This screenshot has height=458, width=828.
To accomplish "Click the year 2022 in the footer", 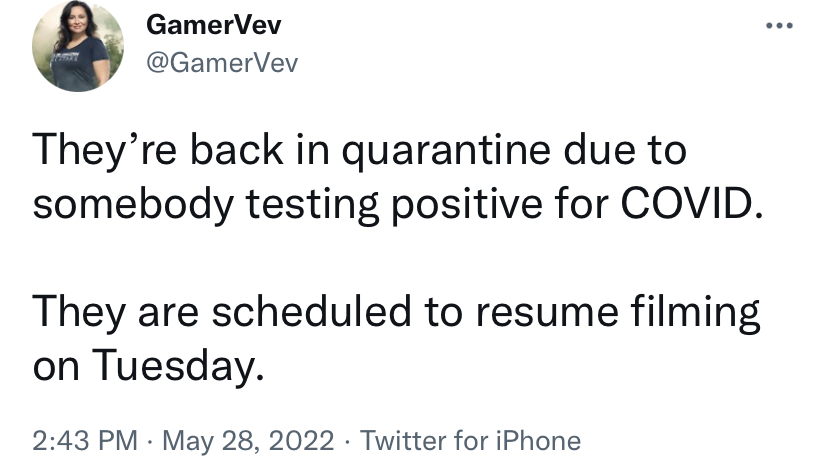I will 304,441.
